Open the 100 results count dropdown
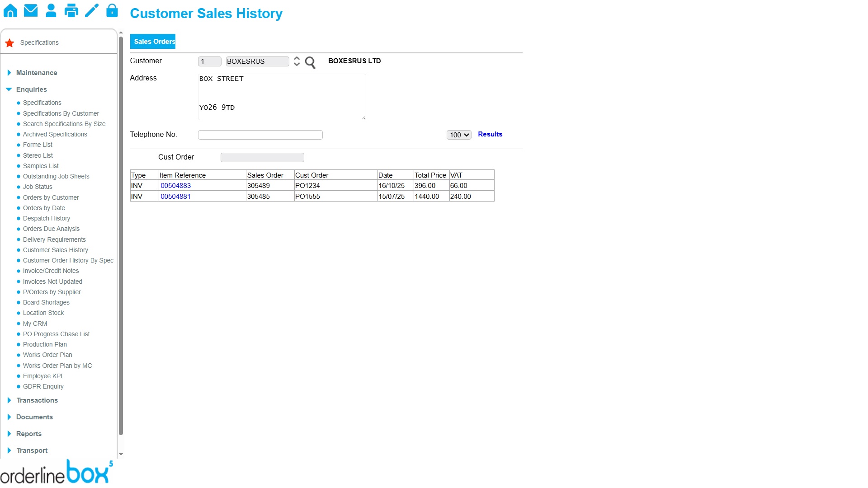This screenshot has height=488, width=868. point(459,135)
